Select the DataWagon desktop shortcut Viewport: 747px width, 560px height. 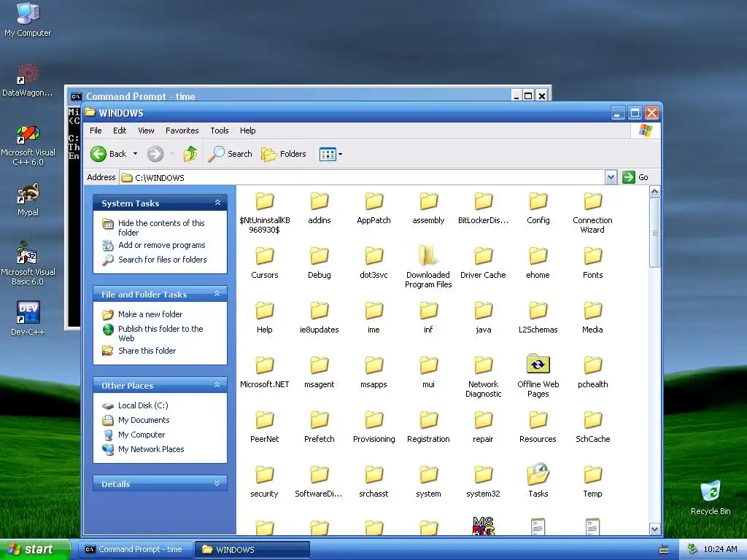(x=28, y=80)
